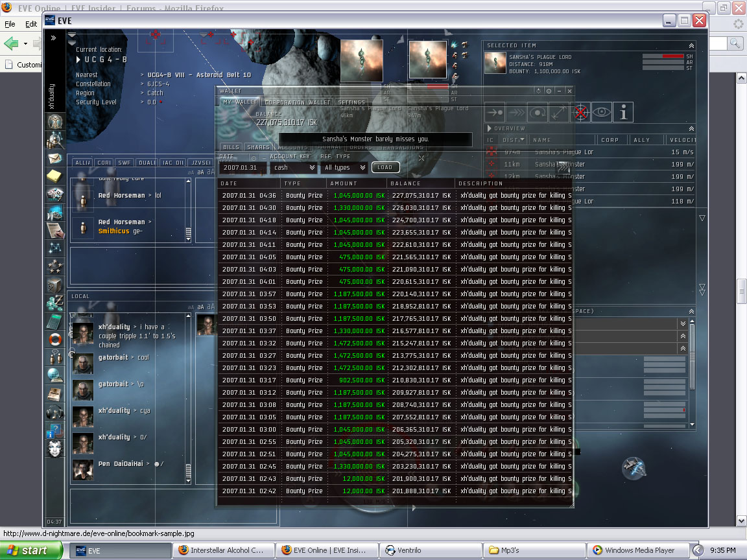Open Firefox File menu
The width and height of the screenshot is (747, 560).
click(10, 24)
